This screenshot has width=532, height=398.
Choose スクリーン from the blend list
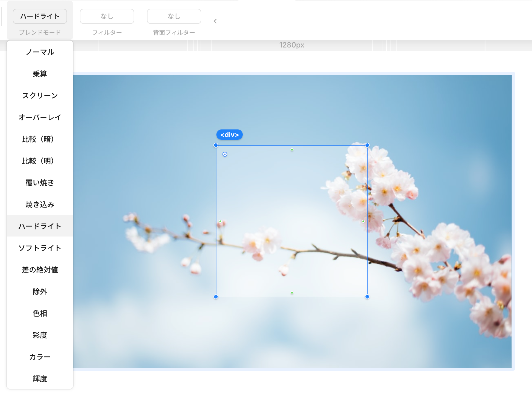(40, 96)
